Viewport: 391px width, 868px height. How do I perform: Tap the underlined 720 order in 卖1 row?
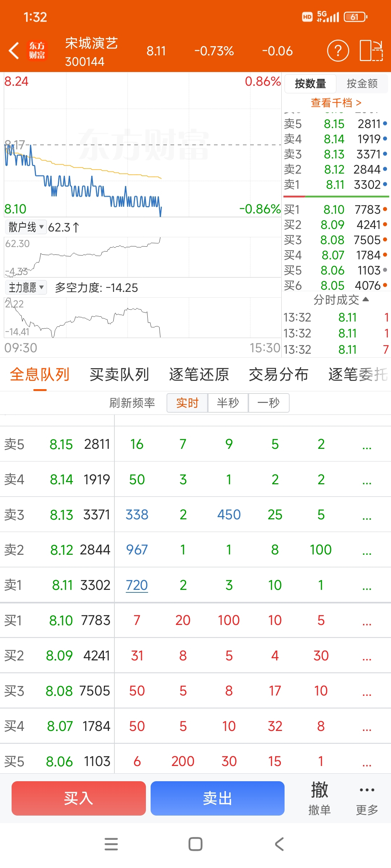click(137, 585)
